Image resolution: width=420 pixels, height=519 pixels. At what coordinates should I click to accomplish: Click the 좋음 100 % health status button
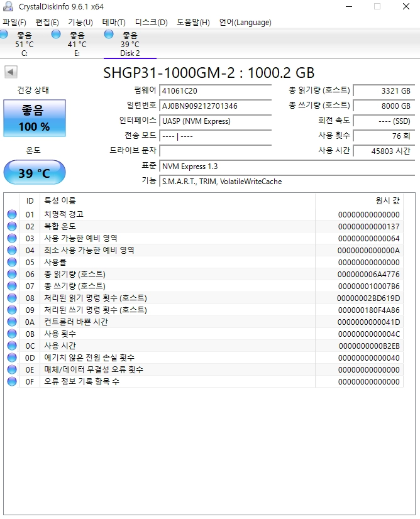click(x=35, y=118)
